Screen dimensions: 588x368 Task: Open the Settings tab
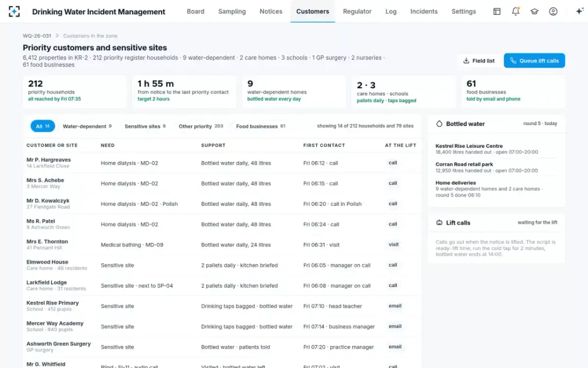(464, 11)
